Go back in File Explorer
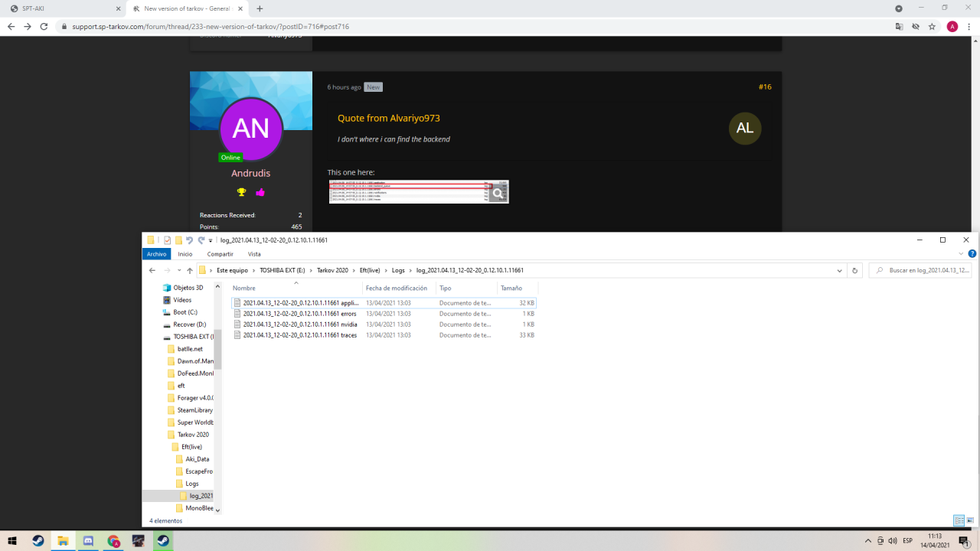 tap(152, 270)
